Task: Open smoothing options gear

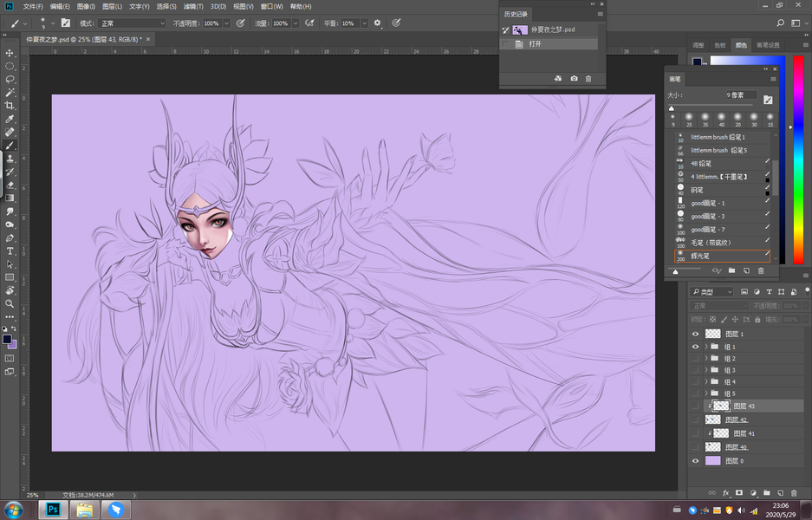Action: click(x=378, y=23)
